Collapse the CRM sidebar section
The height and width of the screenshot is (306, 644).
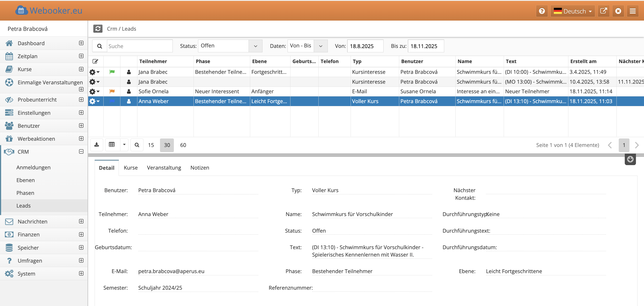81,151
